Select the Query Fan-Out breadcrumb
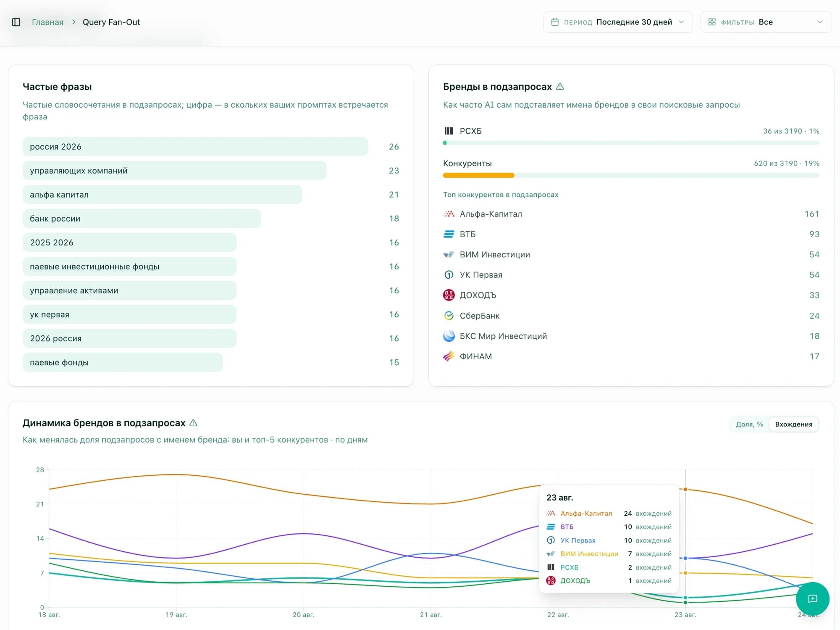840x630 pixels. (x=111, y=22)
